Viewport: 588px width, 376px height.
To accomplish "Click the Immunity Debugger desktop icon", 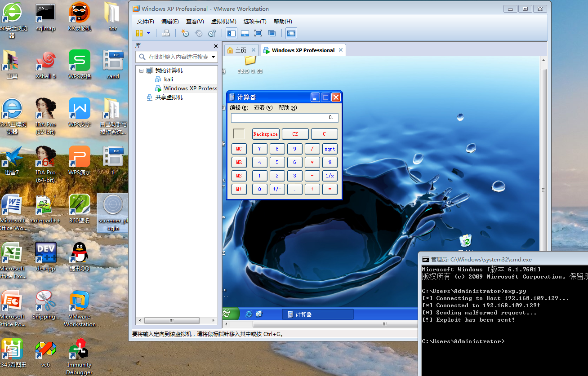I will point(80,357).
